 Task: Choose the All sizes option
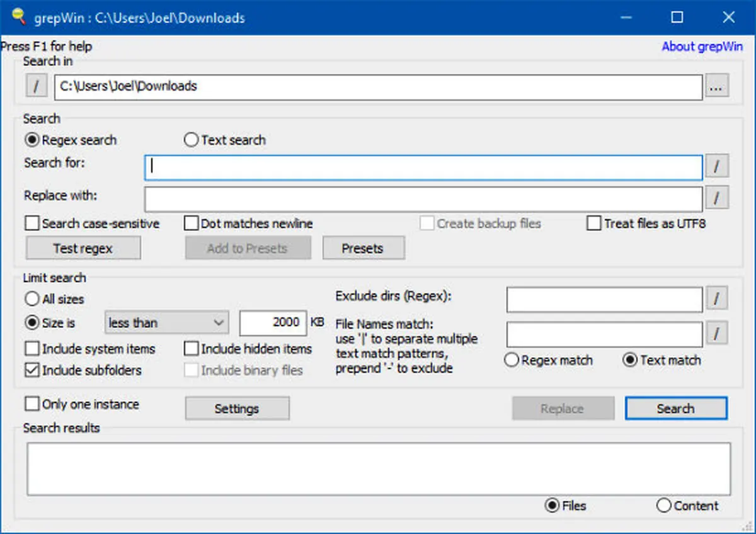coord(31,299)
